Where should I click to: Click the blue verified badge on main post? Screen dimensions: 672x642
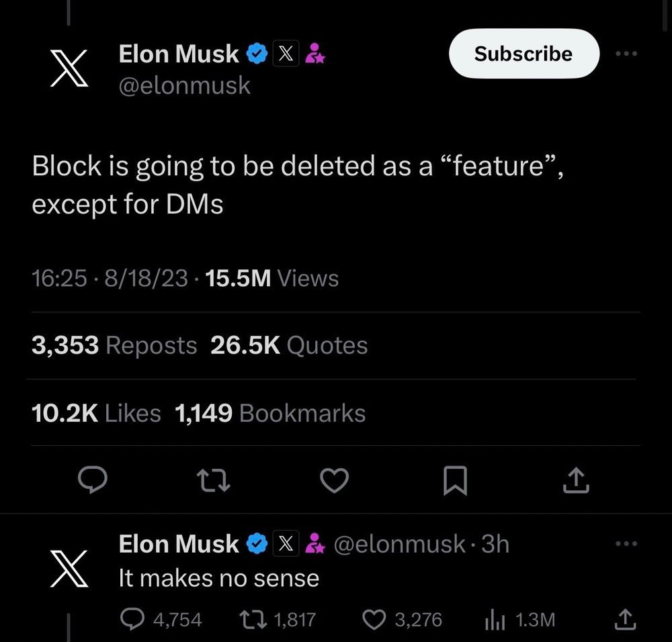257,54
